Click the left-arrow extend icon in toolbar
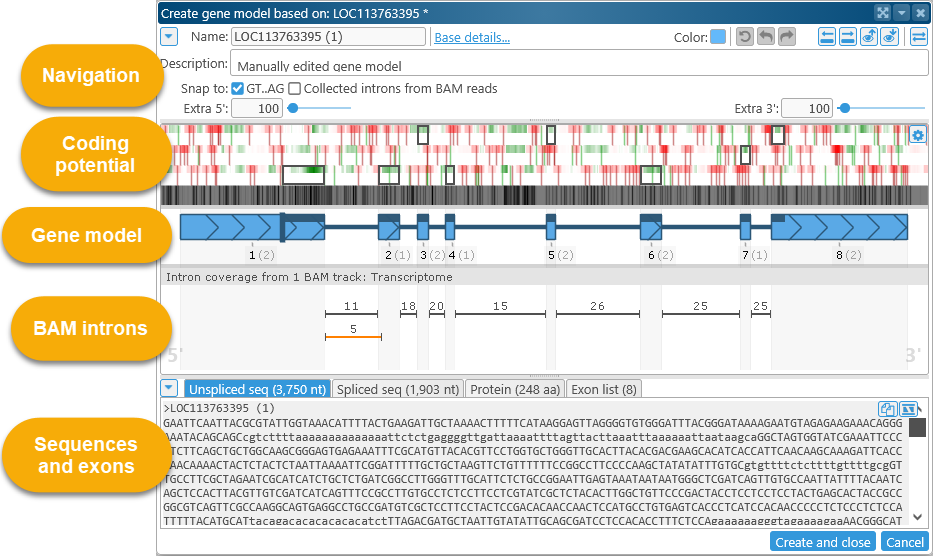This screenshot has width=933, height=556. tap(827, 37)
